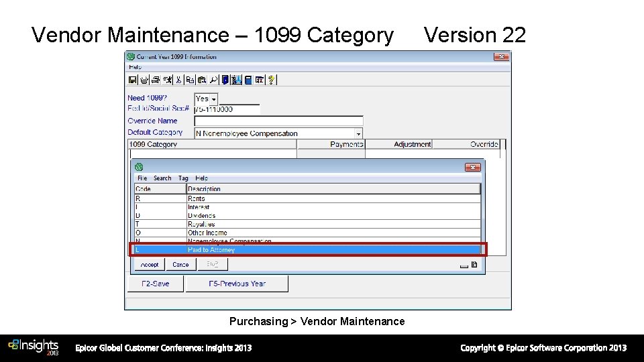This screenshot has height=362, width=644.
Task: Click the small bar icon beside the document icon
Action: click(464, 266)
